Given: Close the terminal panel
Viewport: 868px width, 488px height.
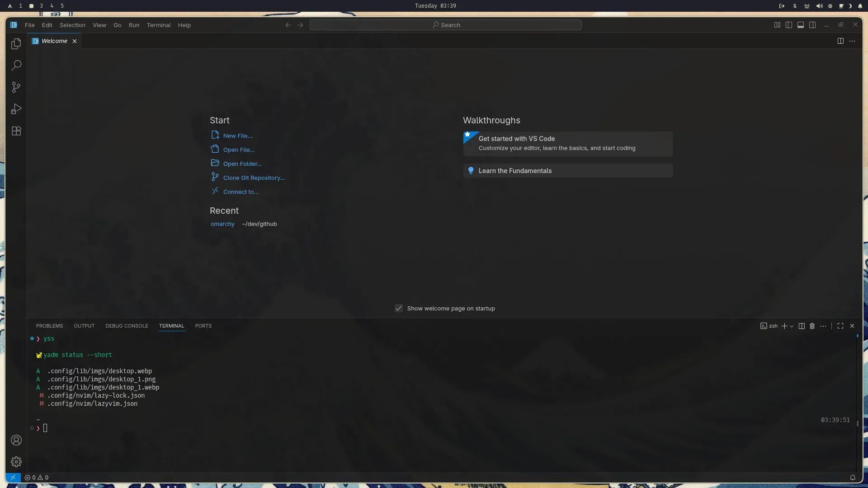Looking at the screenshot, I should [852, 326].
